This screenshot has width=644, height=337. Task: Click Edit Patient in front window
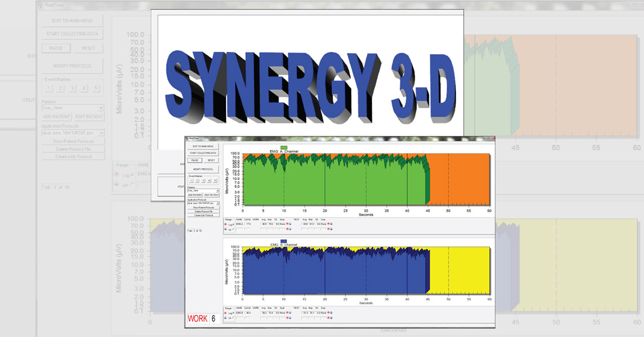click(x=211, y=195)
